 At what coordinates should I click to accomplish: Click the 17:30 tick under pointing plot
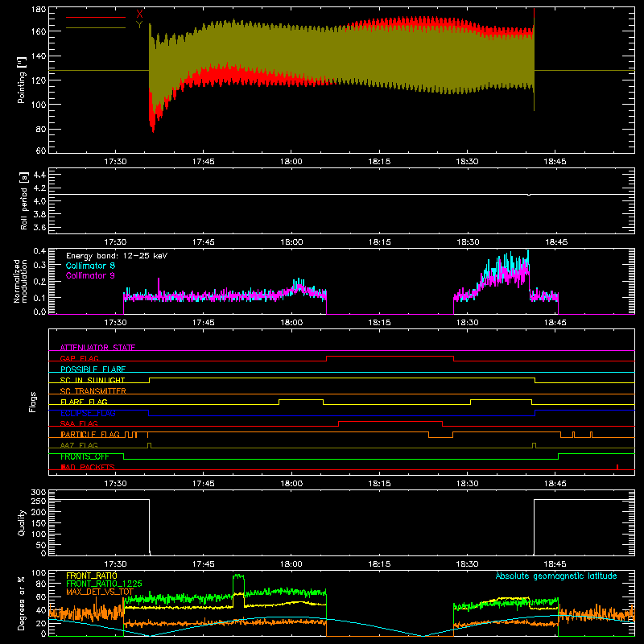pyautogui.click(x=115, y=162)
